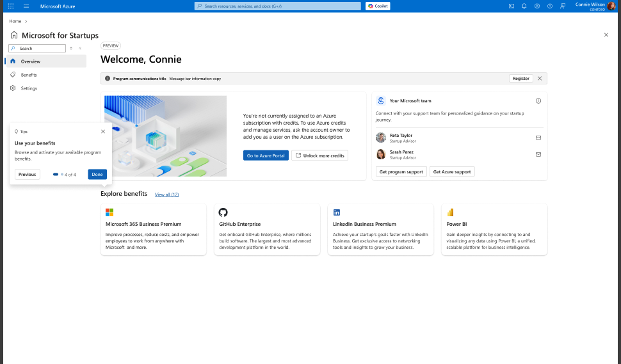Click Previous in Tips popup
Viewport: 621px width, 364px height.
pyautogui.click(x=28, y=175)
